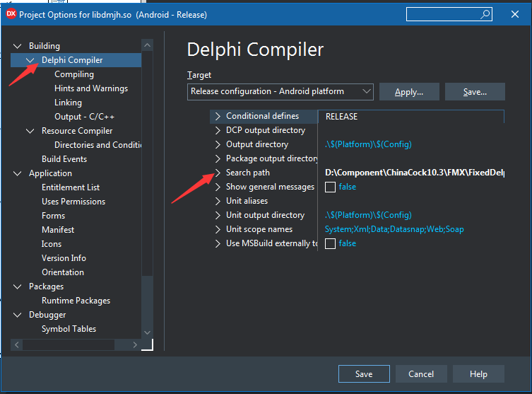
Task: Click the Apply... button
Action: 409,92
